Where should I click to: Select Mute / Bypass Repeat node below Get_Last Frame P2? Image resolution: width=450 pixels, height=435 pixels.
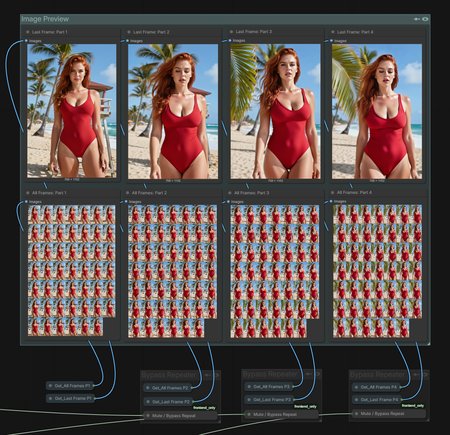click(180, 416)
